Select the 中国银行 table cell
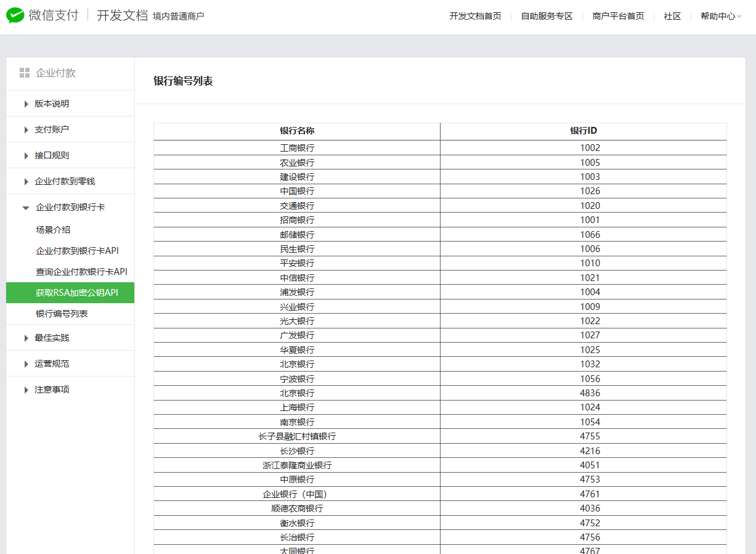The height and width of the screenshot is (554, 756). 297,191
